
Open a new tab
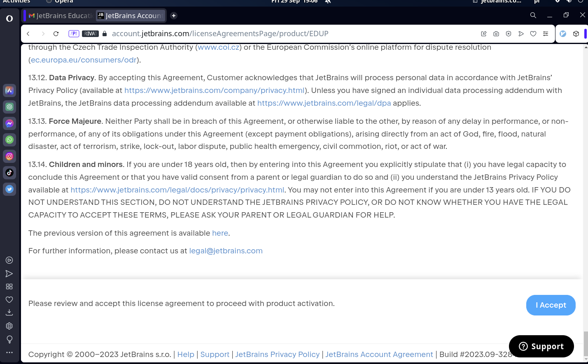point(174,16)
